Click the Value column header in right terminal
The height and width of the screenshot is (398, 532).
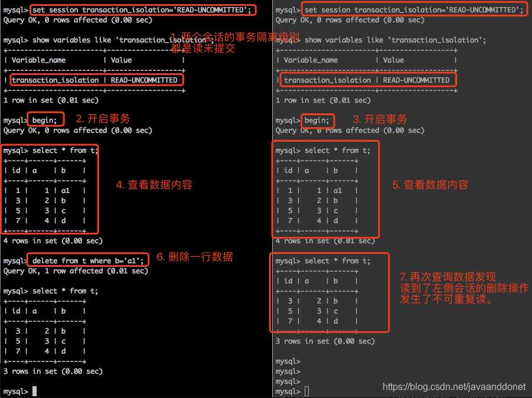pos(393,60)
